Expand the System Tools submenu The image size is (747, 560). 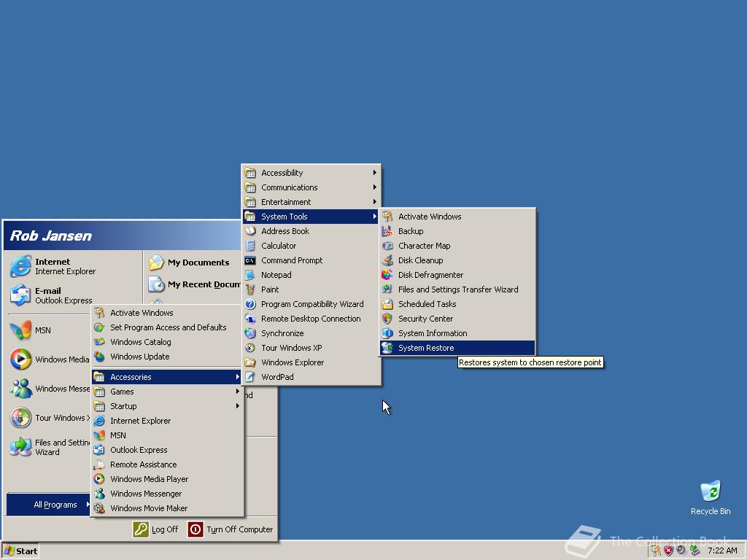[x=311, y=217]
